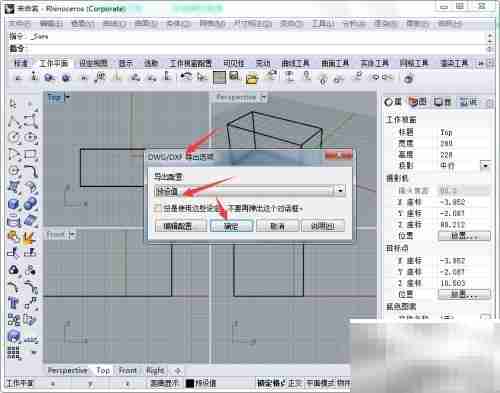Open the 属性 Properties panel tab
The width and height of the screenshot is (500, 393).
pyautogui.click(x=393, y=102)
